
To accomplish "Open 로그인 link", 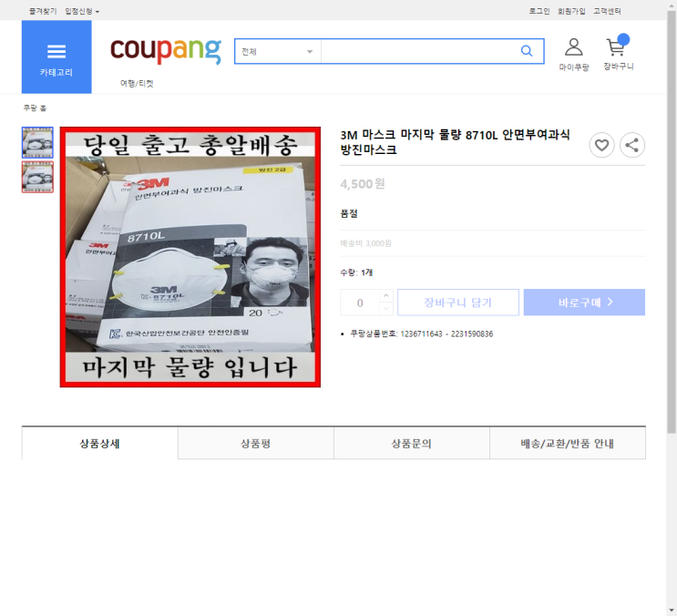I will 539,11.
